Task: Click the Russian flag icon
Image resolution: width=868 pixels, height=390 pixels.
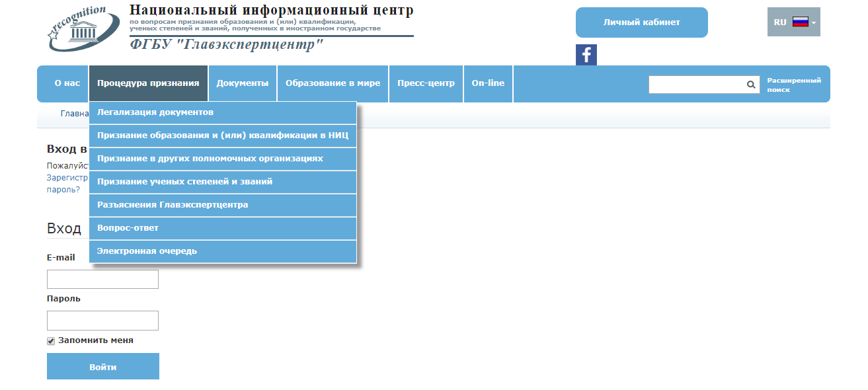Action: [800, 22]
